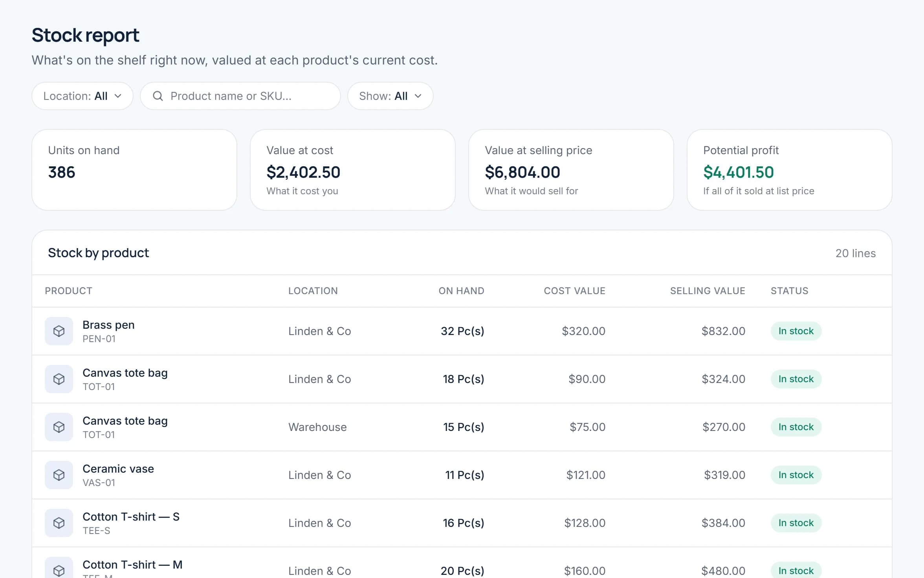Click the 18 Pc(s) on-hand value
Screen dimensions: 924x578
464,379
